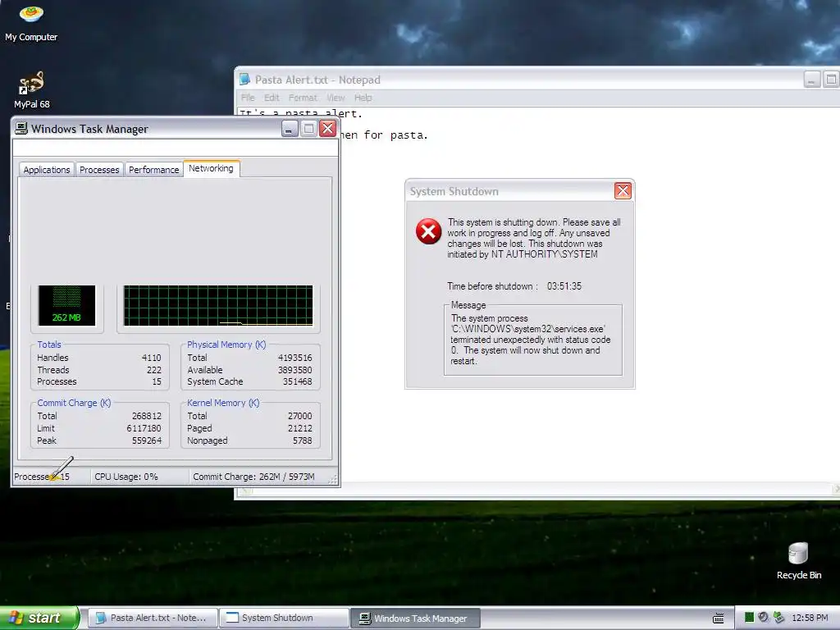This screenshot has height=630, width=840.
Task: Open the Recycle Bin on desktop
Action: (x=798, y=560)
